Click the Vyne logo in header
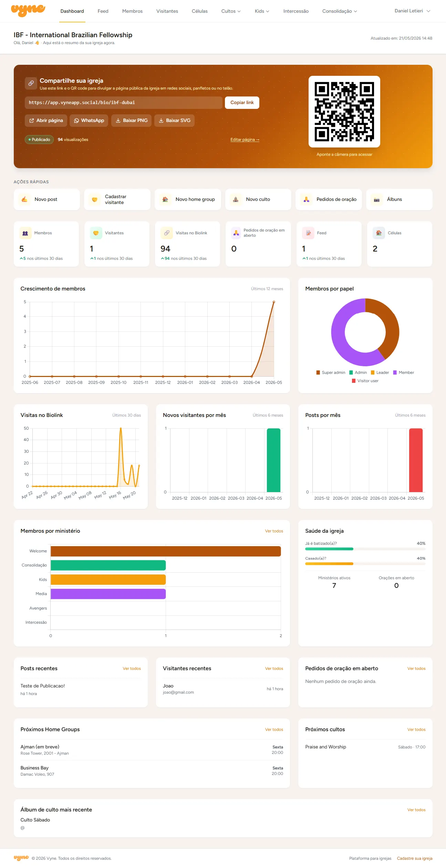The height and width of the screenshot is (868, 446). click(x=28, y=11)
